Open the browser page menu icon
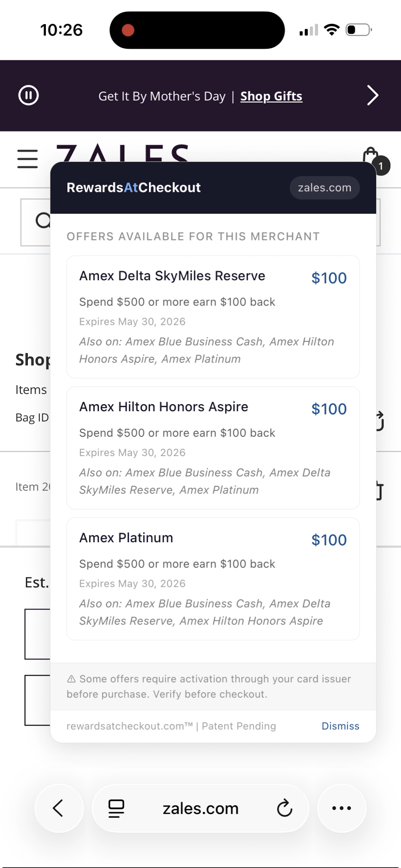Image resolution: width=401 pixels, height=868 pixels. click(116, 808)
